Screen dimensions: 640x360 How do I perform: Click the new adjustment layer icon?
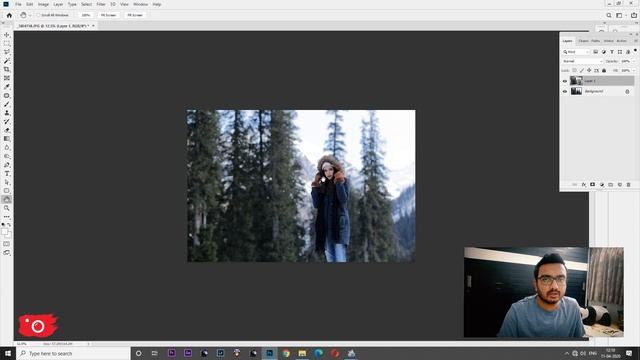[602, 185]
